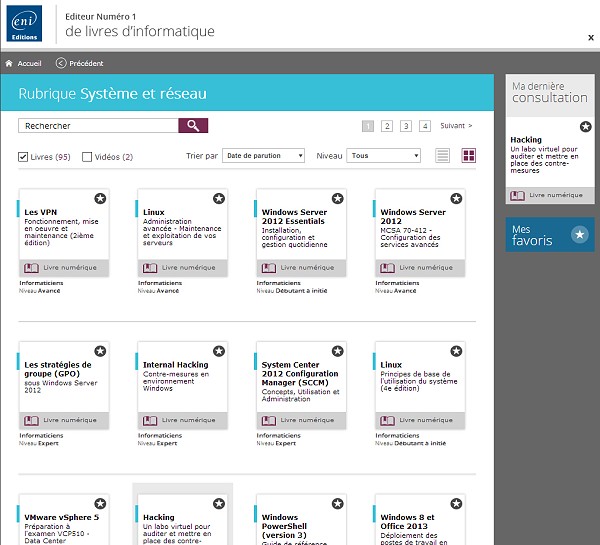The image size is (600, 545).
Task: Open Windows Server 2012 MCSA title
Action: (413, 217)
